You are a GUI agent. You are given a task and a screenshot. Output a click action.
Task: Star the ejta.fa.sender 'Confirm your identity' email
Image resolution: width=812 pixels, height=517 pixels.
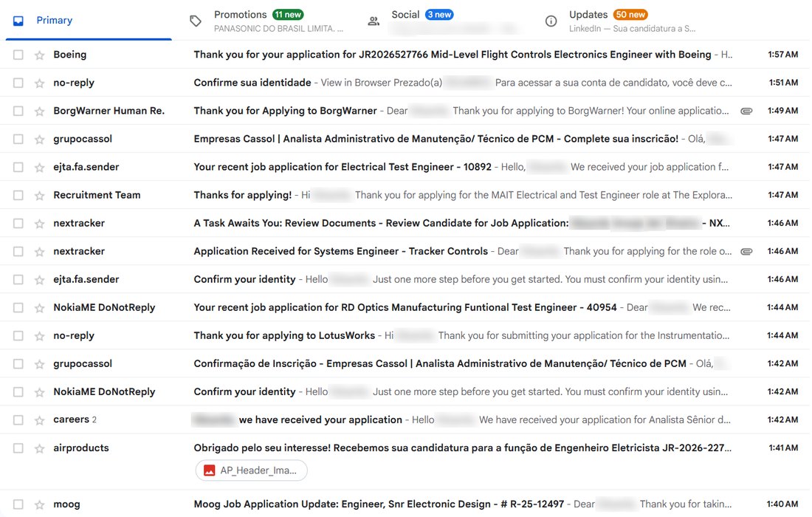click(x=39, y=280)
